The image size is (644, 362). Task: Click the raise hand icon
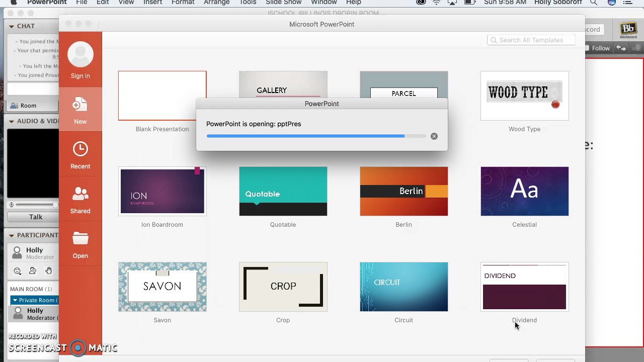(48, 271)
